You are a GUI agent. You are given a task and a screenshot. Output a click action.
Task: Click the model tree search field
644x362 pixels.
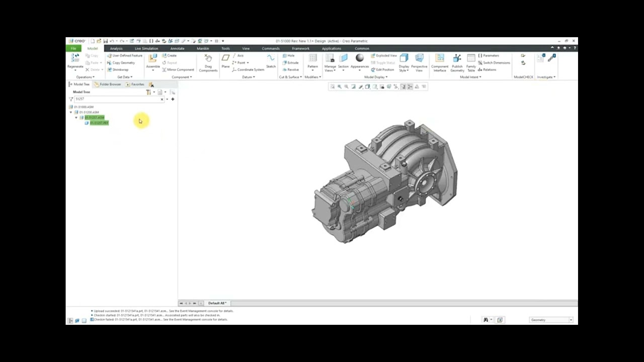[119, 99]
